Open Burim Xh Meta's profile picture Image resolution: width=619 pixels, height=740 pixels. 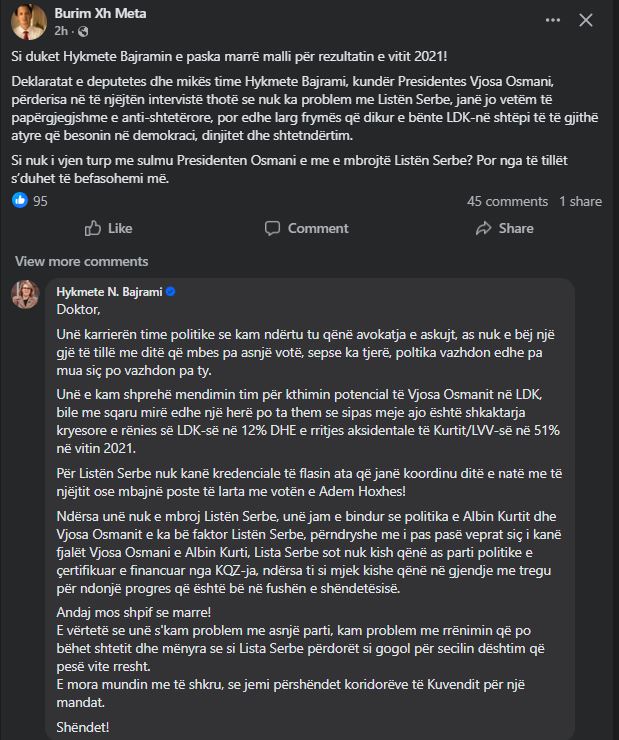click(24, 19)
